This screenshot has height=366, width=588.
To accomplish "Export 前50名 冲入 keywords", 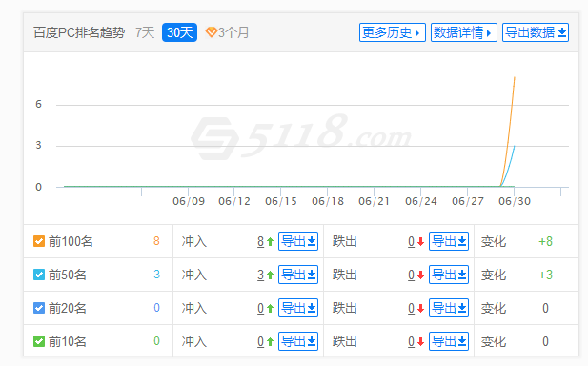I will [x=298, y=274].
